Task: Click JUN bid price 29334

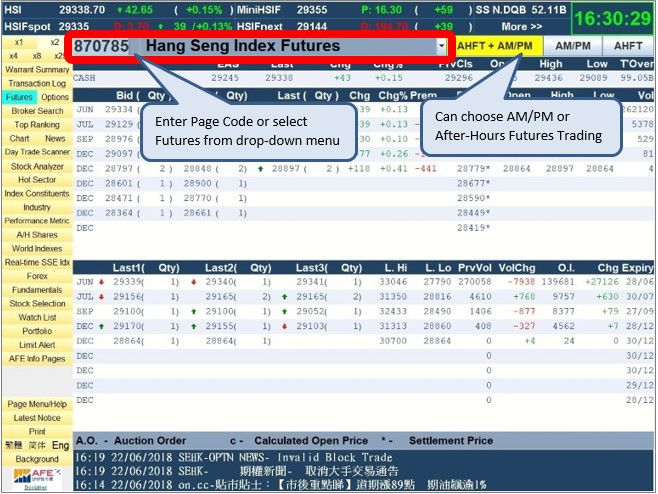Action: (119, 110)
